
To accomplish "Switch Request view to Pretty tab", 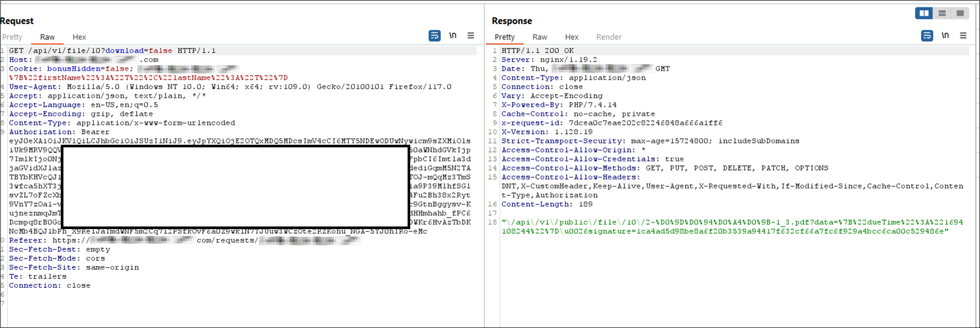I will pos(12,37).
